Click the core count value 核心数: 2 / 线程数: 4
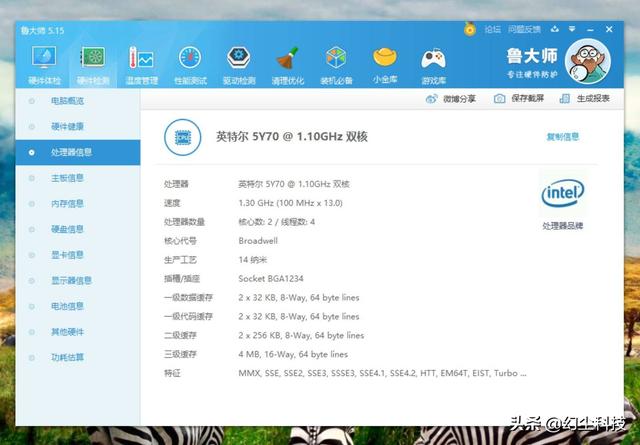 pyautogui.click(x=276, y=222)
